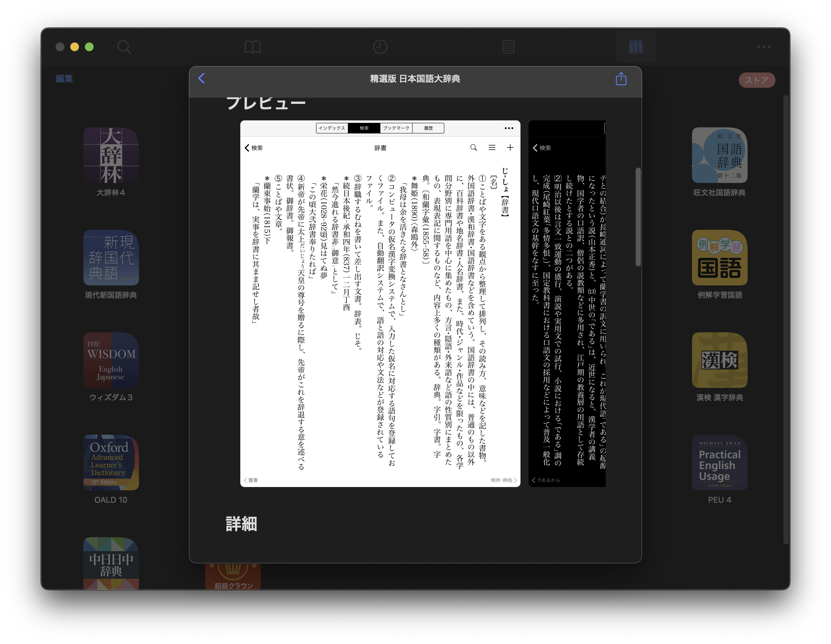This screenshot has width=831, height=644.
Task: Click the search magnifier in the toolbar
Action: click(124, 47)
